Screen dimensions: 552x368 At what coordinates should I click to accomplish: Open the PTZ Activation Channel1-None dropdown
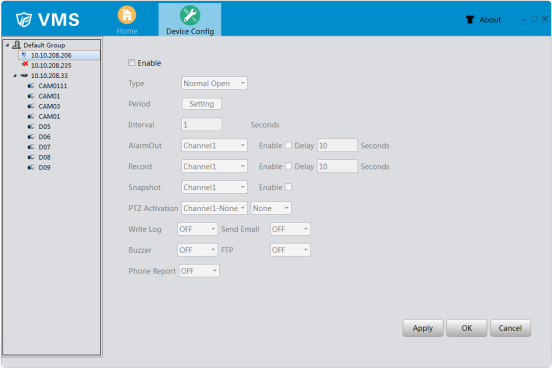214,208
